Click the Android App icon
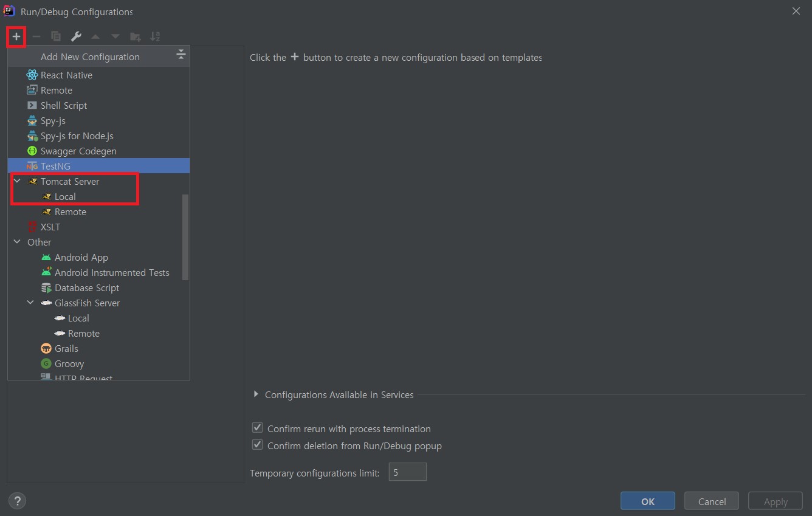The height and width of the screenshot is (516, 812). pyautogui.click(x=46, y=257)
